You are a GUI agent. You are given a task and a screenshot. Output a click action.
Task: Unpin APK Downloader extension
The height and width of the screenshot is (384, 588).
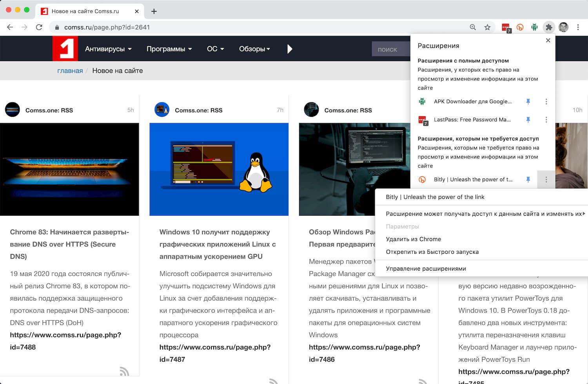(528, 102)
